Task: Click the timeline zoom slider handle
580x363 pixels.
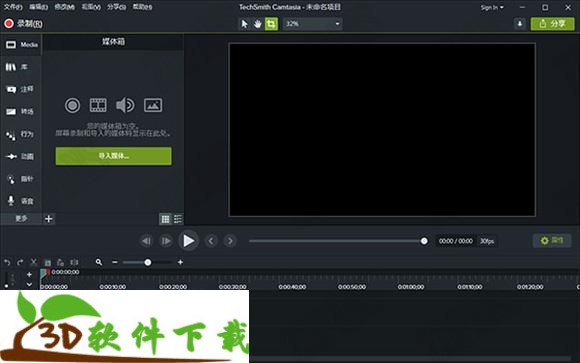Action: [148, 262]
